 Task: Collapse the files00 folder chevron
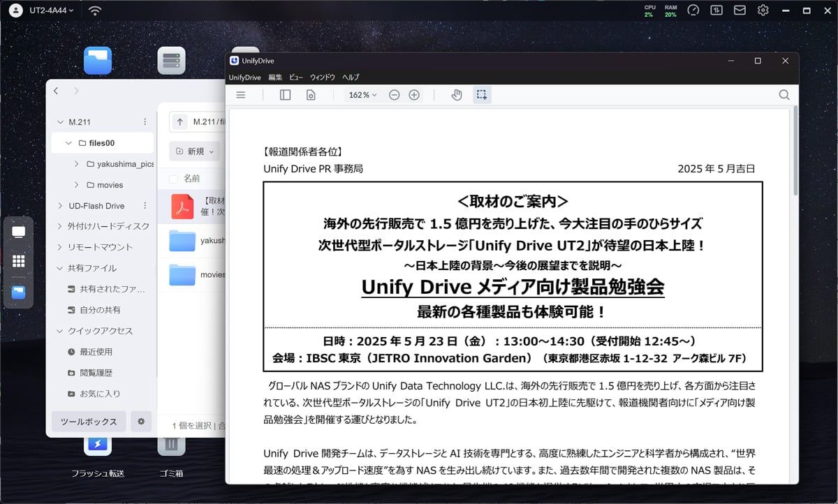tap(68, 143)
